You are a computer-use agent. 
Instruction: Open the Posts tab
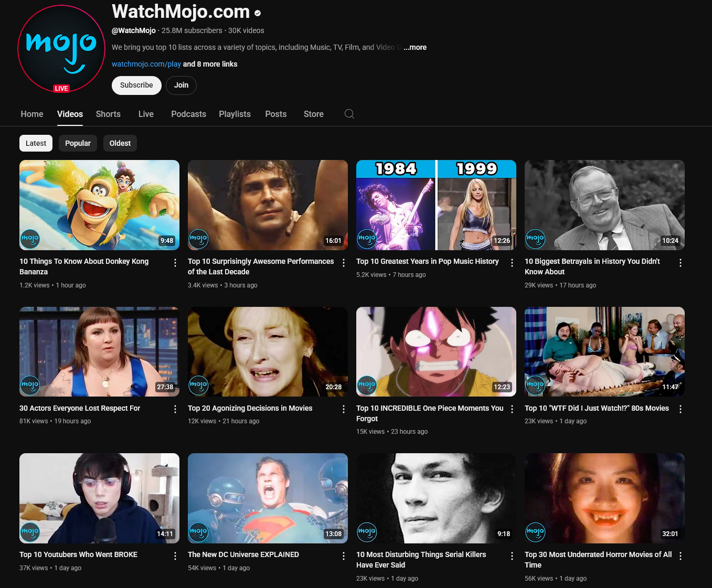coord(276,114)
